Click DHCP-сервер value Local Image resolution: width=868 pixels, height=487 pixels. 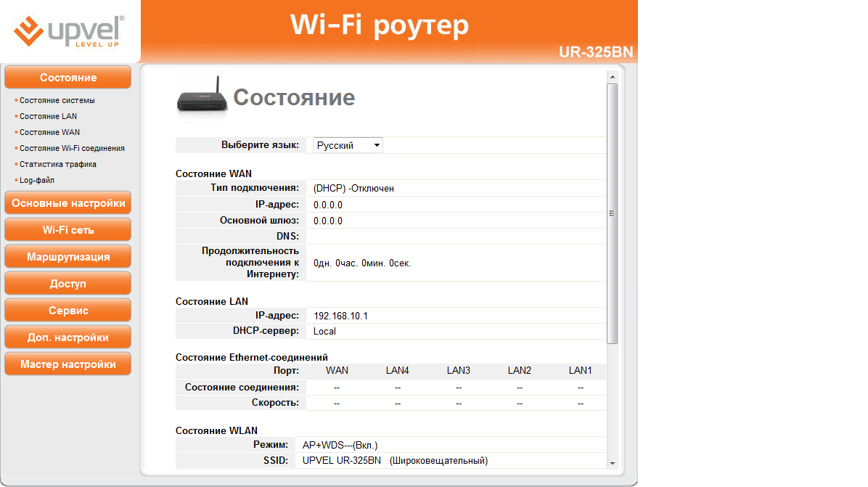(x=324, y=332)
